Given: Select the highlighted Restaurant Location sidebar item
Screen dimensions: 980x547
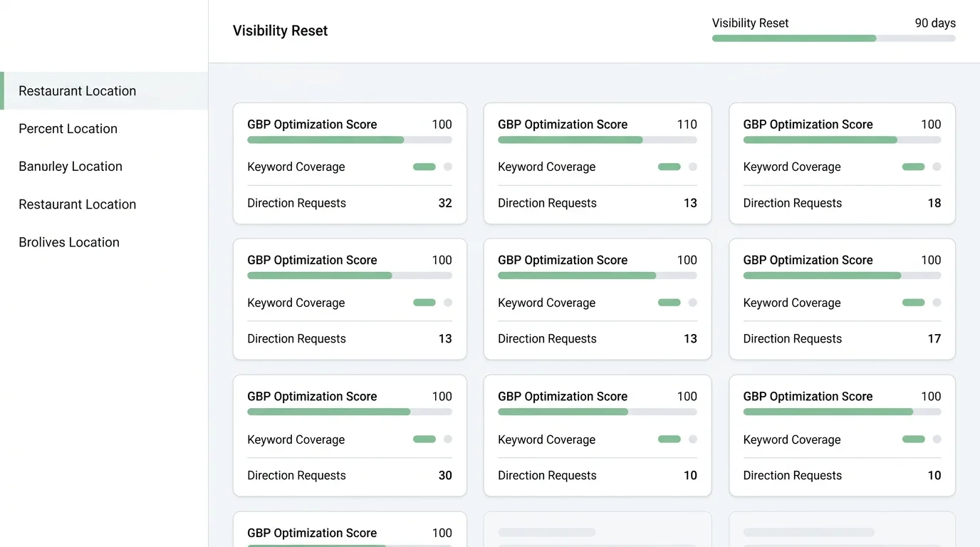Looking at the screenshot, I should pos(104,90).
